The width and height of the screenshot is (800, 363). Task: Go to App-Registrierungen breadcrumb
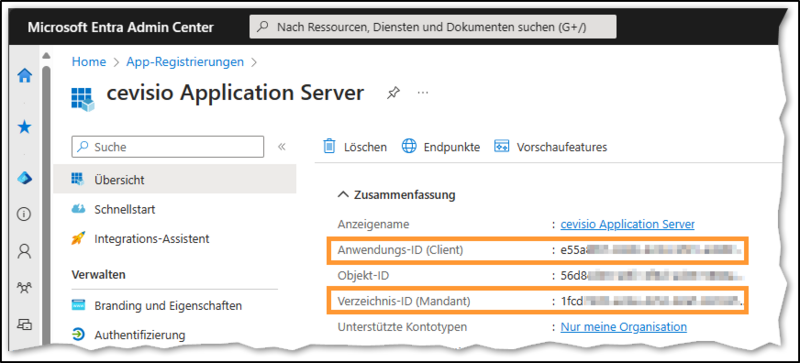click(185, 62)
